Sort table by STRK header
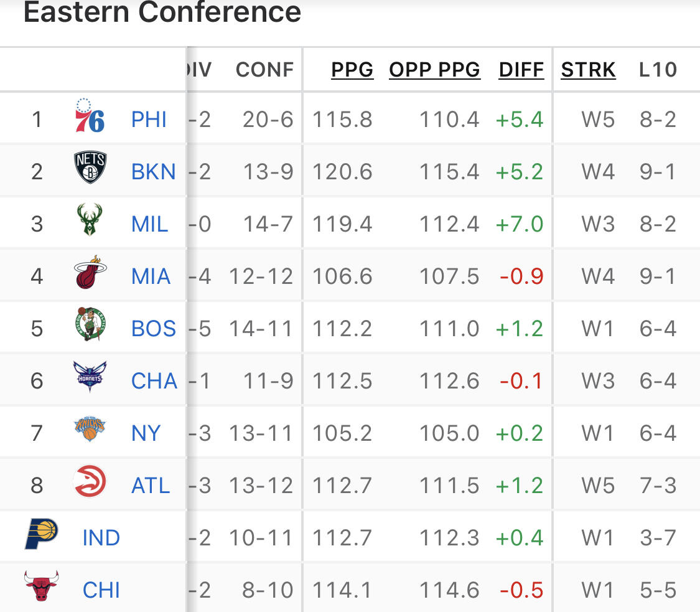This screenshot has height=612, width=700. (x=588, y=70)
